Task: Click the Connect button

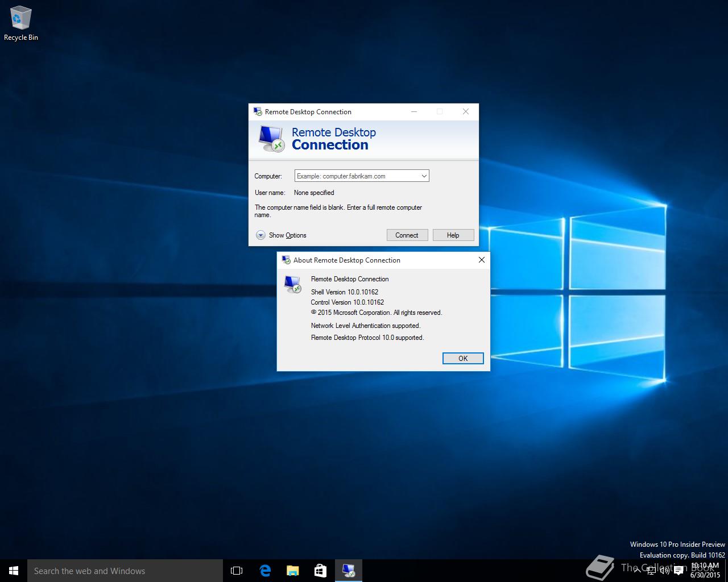Action: 407,235
